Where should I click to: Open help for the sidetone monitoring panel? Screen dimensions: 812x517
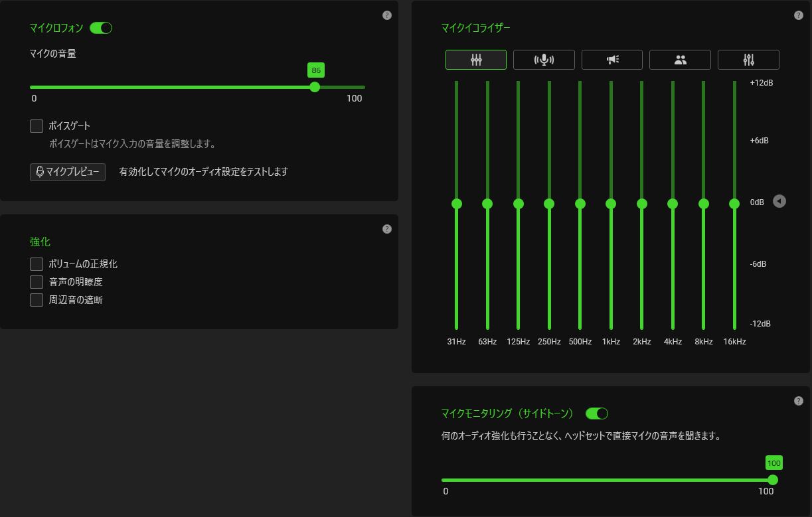point(799,401)
